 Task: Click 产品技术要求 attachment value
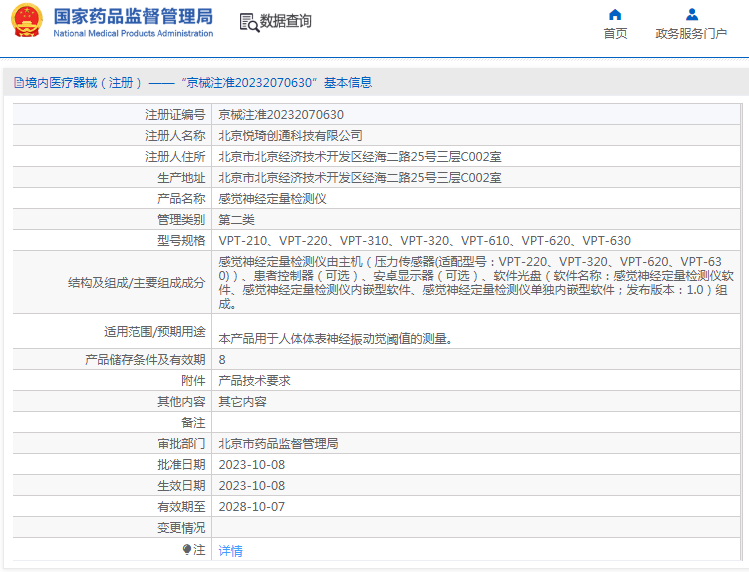pos(255,380)
